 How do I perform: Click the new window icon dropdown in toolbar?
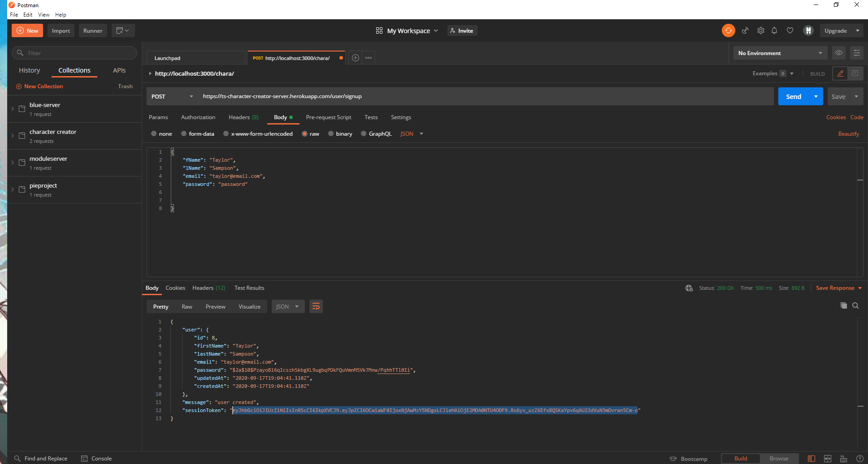[x=123, y=30]
